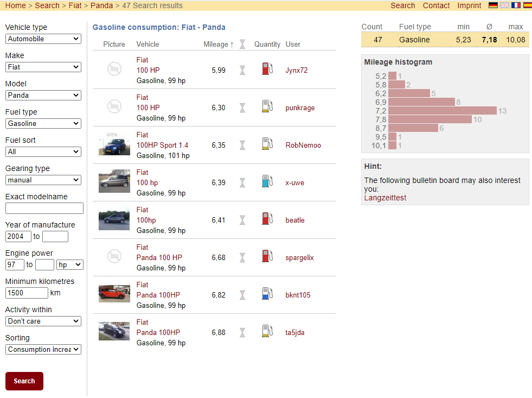The image size is (532, 398).
Task: Click the Exact modelname input field
Action: pos(44,208)
